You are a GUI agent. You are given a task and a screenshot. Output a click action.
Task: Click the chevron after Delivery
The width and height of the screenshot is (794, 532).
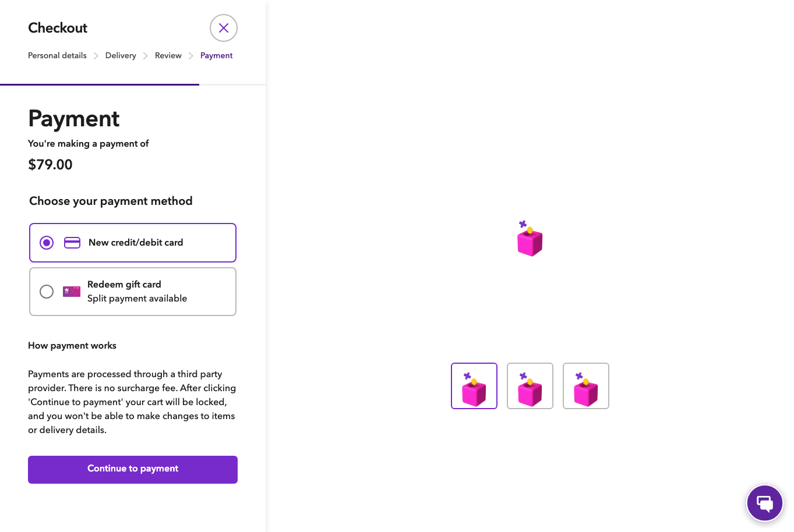(146, 56)
